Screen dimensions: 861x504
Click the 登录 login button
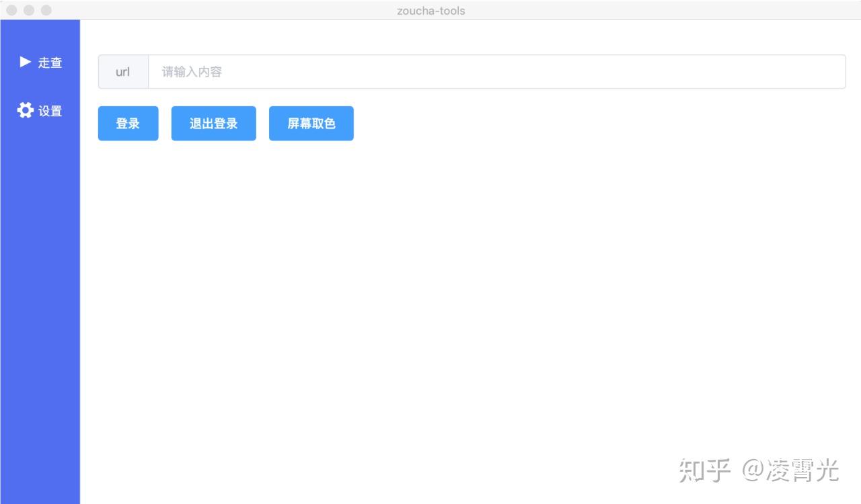pos(128,123)
